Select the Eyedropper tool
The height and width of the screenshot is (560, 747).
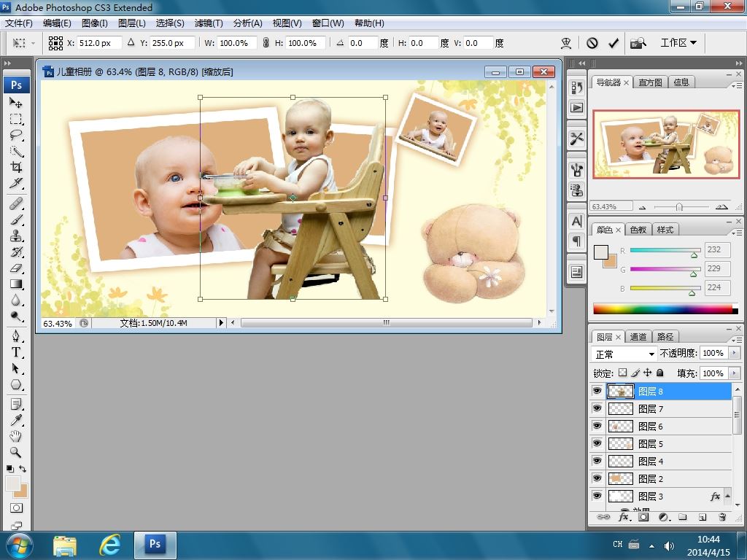(x=16, y=420)
